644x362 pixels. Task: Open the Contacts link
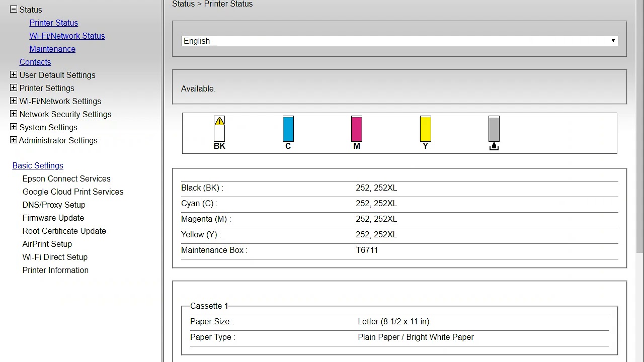click(x=35, y=62)
